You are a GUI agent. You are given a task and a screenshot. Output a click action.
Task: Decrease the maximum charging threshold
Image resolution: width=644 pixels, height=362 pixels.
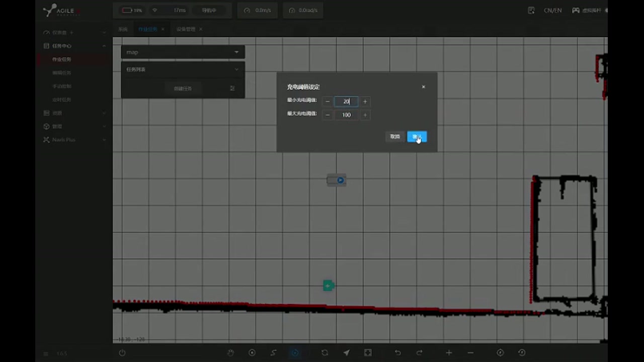click(328, 115)
